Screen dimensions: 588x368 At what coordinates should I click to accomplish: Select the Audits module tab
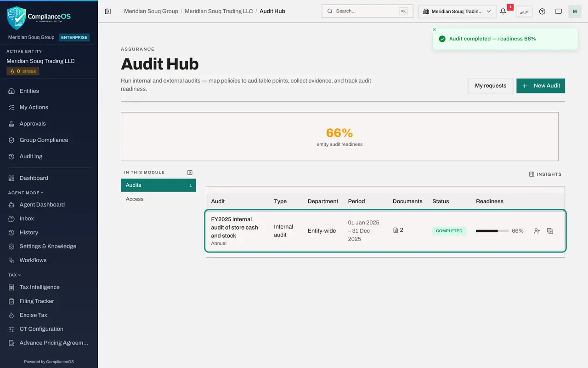coord(158,185)
